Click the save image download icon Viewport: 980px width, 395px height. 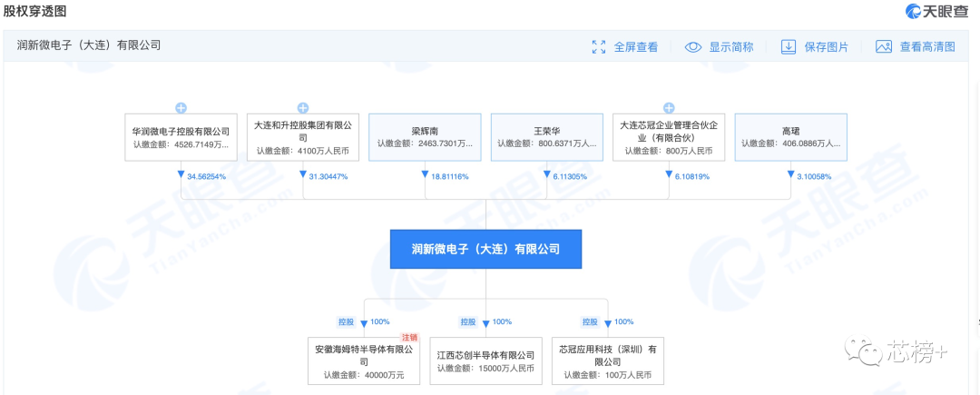[x=789, y=46]
